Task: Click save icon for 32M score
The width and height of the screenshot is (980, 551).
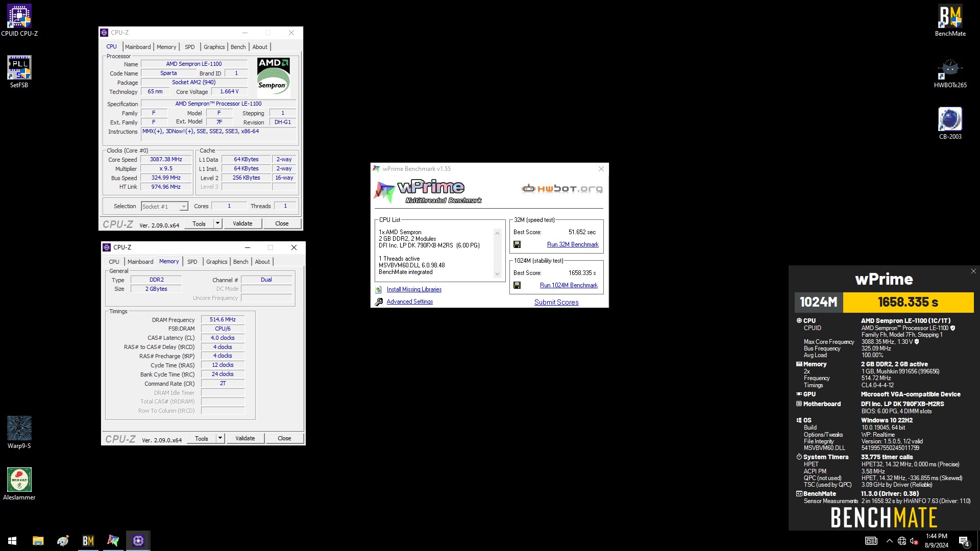Action: click(517, 244)
